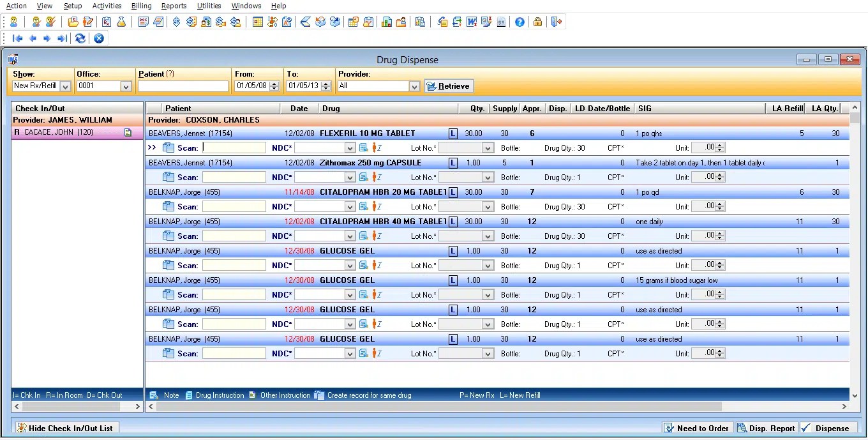Toggle the L flag on FLEXERIL row

point(453,133)
